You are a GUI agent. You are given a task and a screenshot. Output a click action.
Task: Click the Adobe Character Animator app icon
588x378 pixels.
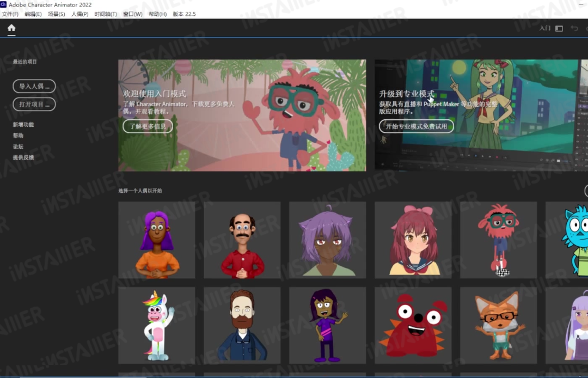coord(3,4)
